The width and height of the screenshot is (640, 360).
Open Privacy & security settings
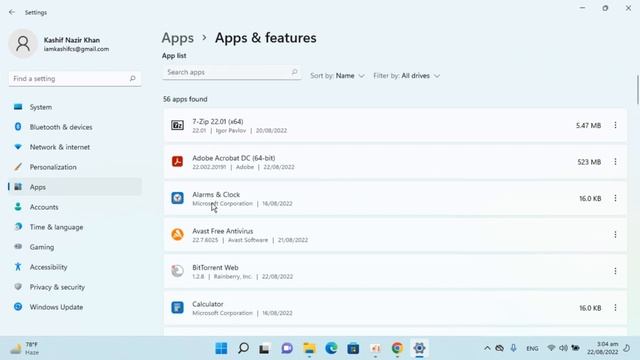click(75, 287)
